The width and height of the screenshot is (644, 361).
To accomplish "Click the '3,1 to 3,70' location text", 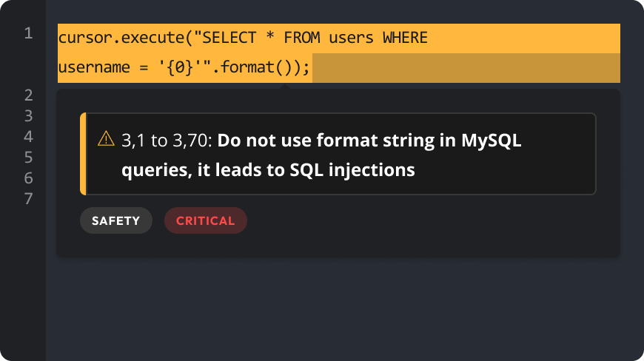I will [167, 140].
